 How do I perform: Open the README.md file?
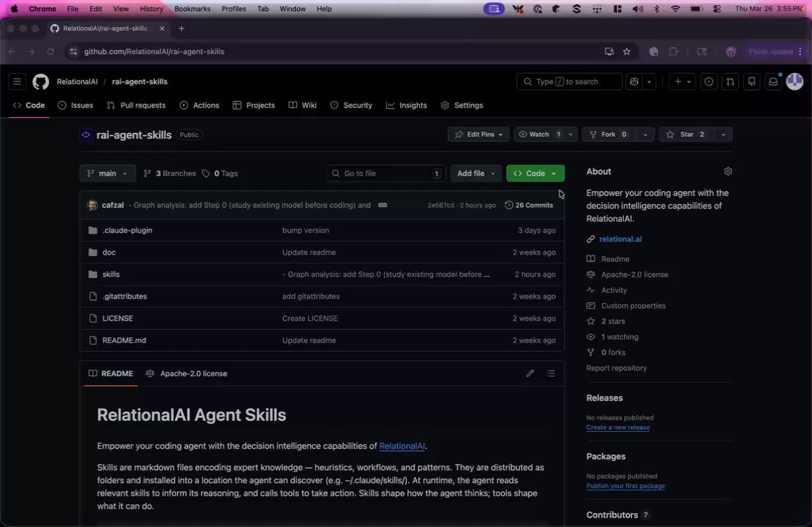coord(124,340)
